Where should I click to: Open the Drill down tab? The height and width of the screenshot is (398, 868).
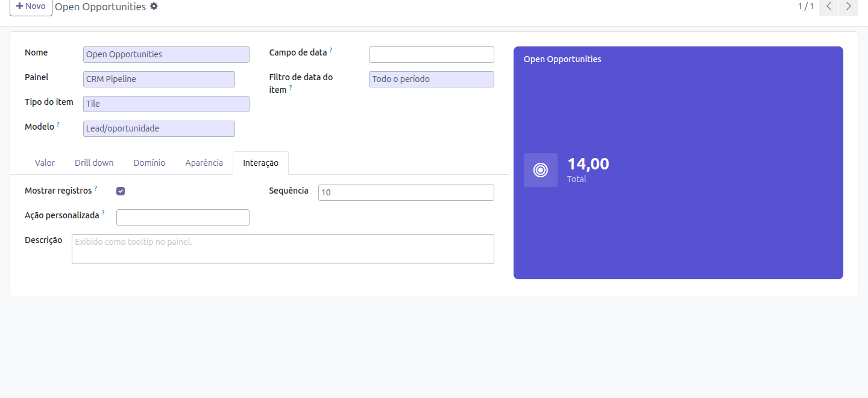(x=94, y=163)
